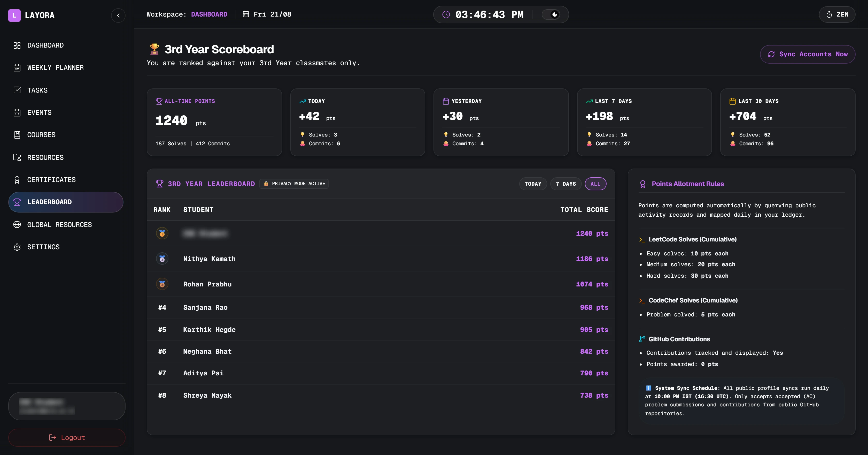Open the Dashboard sidebar item
The width and height of the screenshot is (868, 455).
click(x=66, y=45)
